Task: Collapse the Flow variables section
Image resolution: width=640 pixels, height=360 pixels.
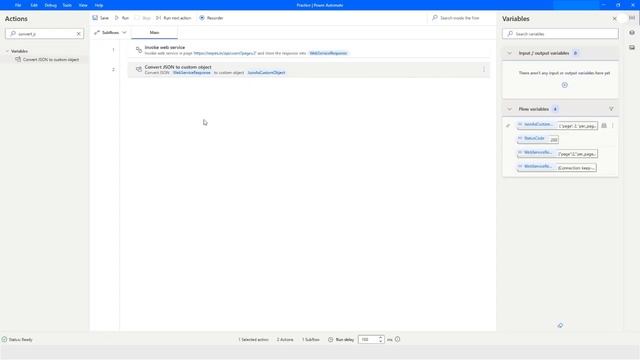Action: pos(509,109)
